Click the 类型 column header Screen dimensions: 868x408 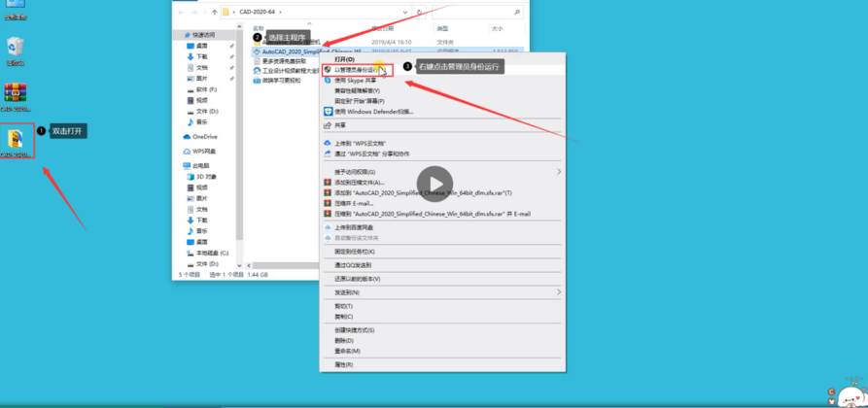(x=441, y=28)
